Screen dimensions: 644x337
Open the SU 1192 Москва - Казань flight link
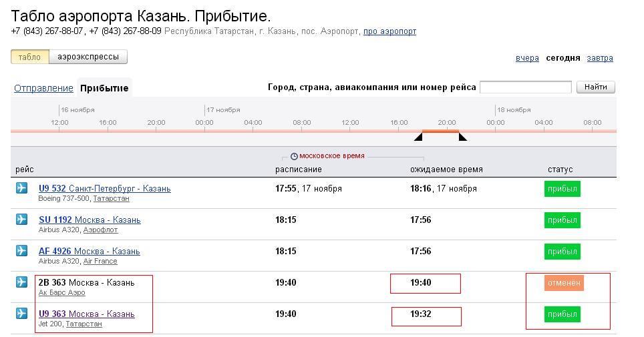click(90, 220)
